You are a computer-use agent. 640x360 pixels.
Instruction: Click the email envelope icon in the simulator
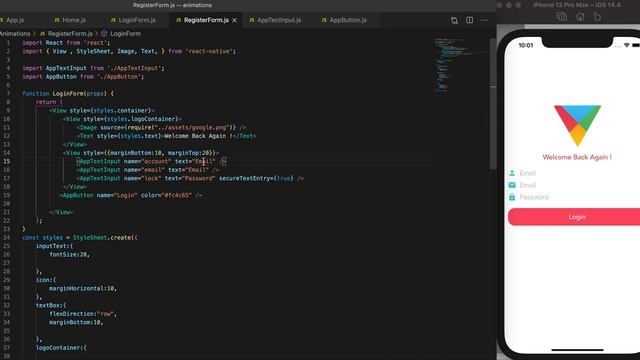(512, 185)
